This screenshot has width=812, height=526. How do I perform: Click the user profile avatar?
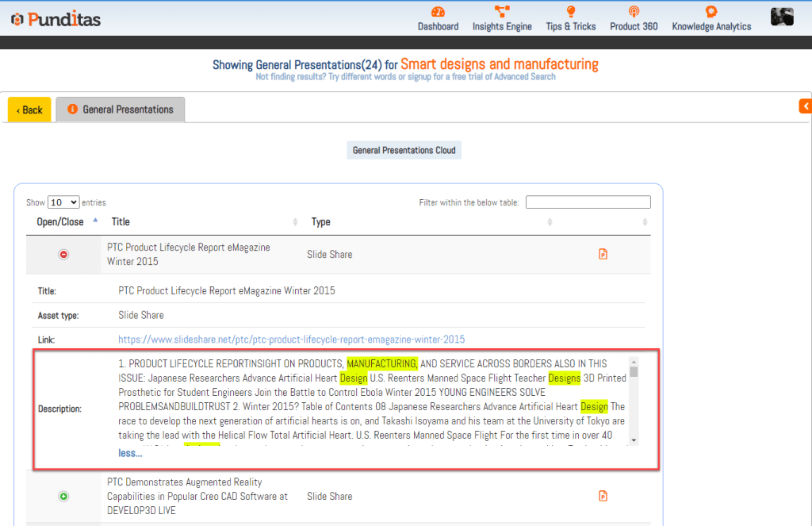click(x=782, y=17)
